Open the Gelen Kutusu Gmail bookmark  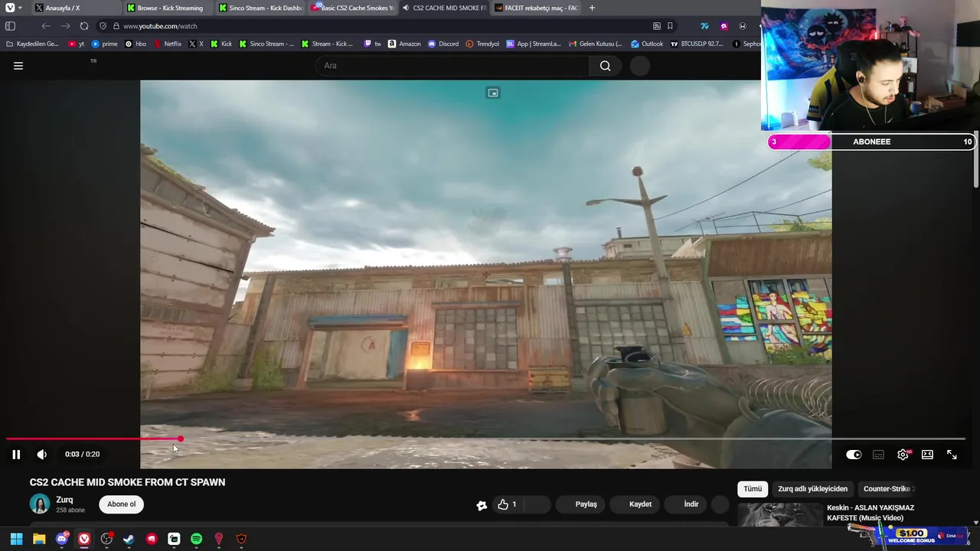point(595,44)
